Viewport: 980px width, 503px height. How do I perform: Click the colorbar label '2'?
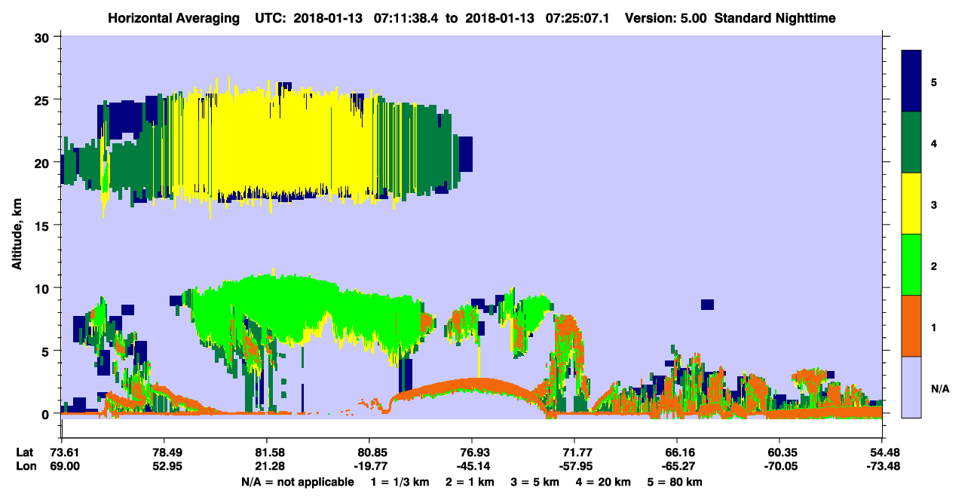(x=934, y=265)
